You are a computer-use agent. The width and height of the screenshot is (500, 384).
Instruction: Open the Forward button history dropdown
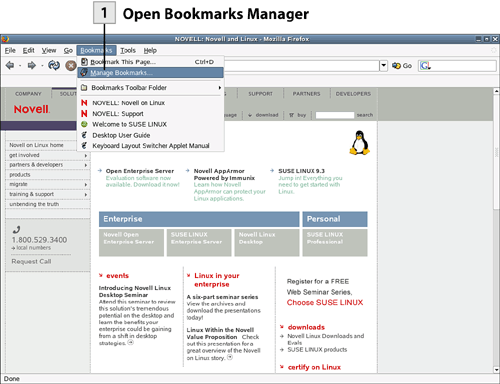42,66
